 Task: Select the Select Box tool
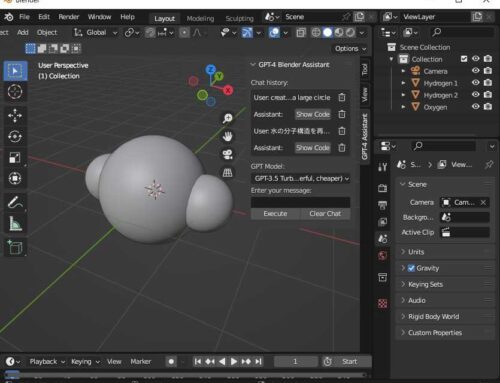coord(15,71)
